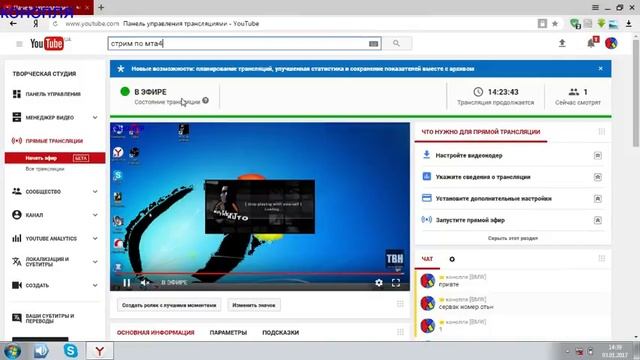Click the page vertical scrollbar

click(x=636, y=94)
